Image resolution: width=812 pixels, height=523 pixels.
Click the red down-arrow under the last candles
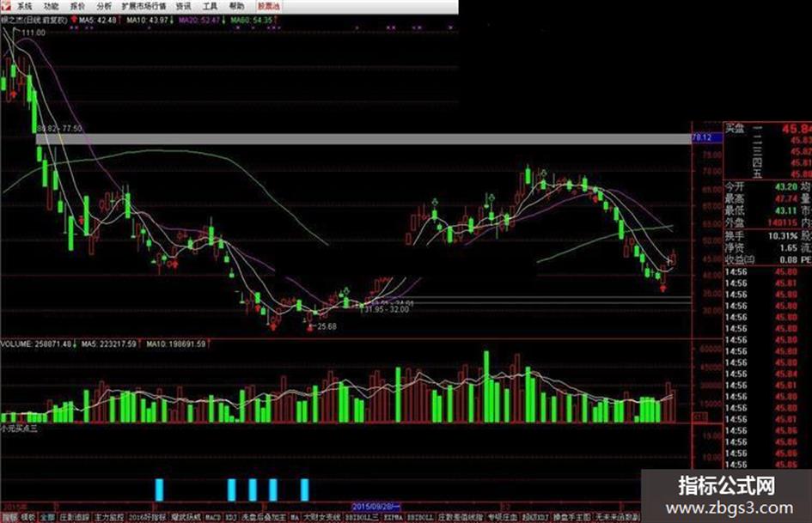tap(663, 289)
